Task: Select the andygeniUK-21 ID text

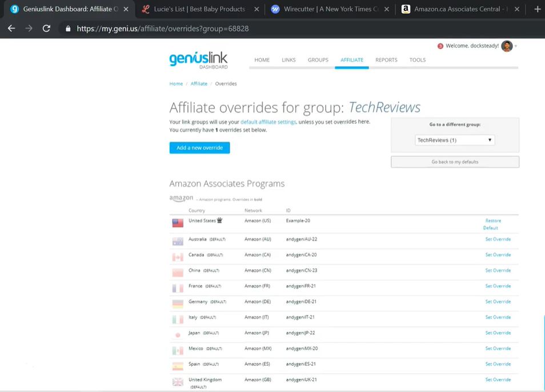Action: pyautogui.click(x=301, y=380)
